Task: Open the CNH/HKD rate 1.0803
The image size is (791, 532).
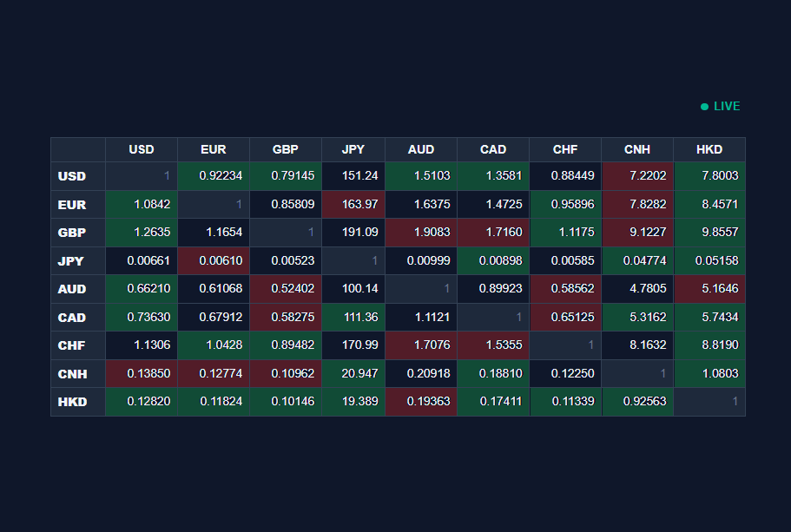Action: [709, 374]
